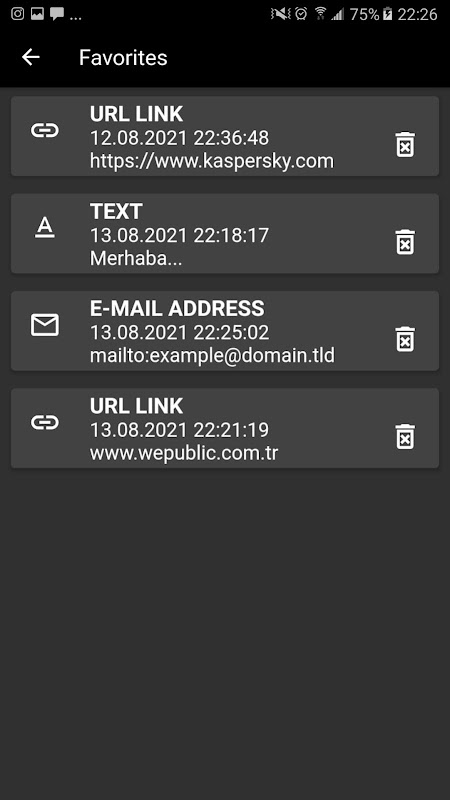Click the link icon of wepublic entry
This screenshot has width=450, height=800.
coord(45,422)
